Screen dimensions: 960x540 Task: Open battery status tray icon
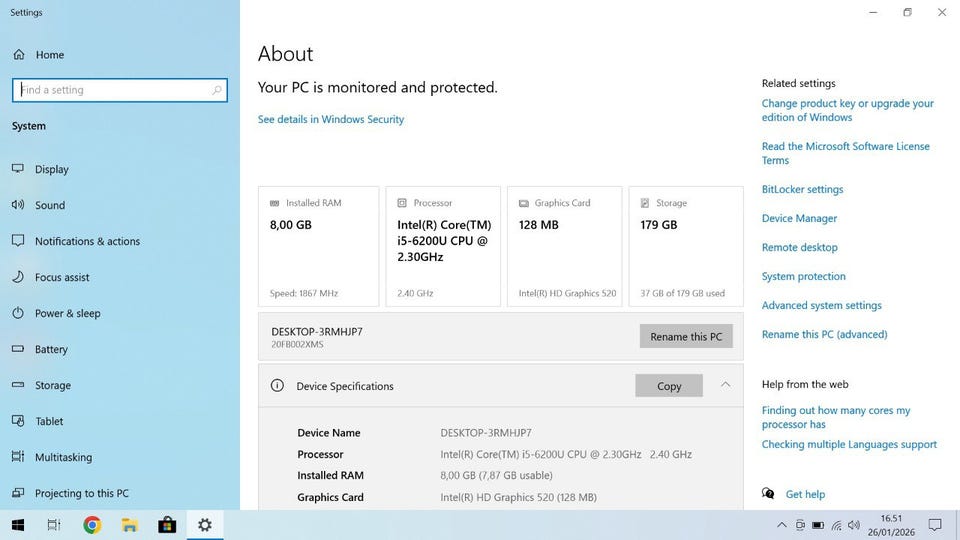[x=818, y=525]
